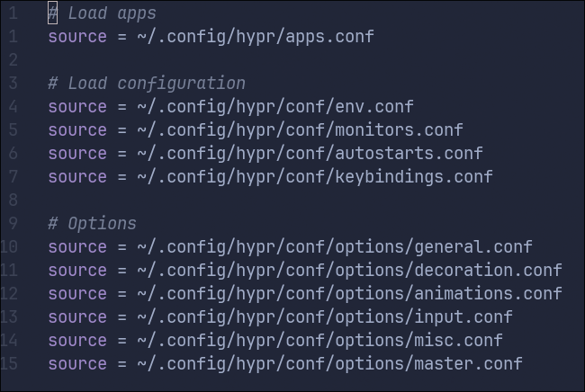Click the '# Options' comment line
This screenshot has width=585, height=392.
(x=92, y=224)
